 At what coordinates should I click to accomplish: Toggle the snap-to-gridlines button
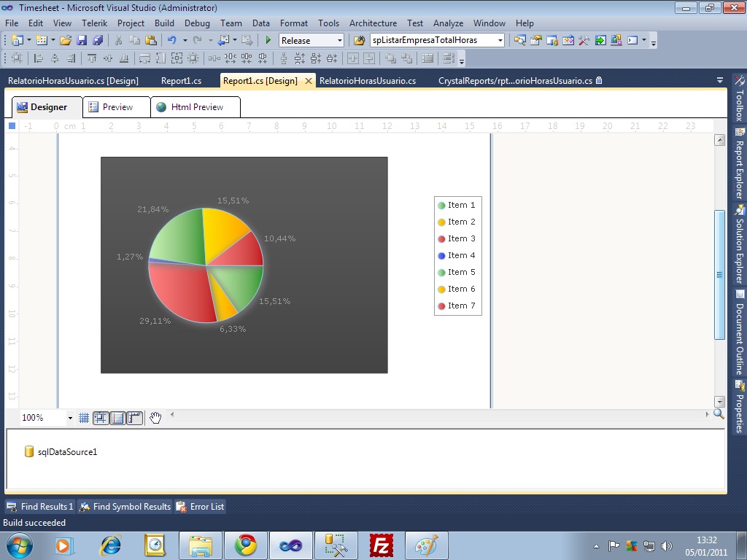coord(101,418)
